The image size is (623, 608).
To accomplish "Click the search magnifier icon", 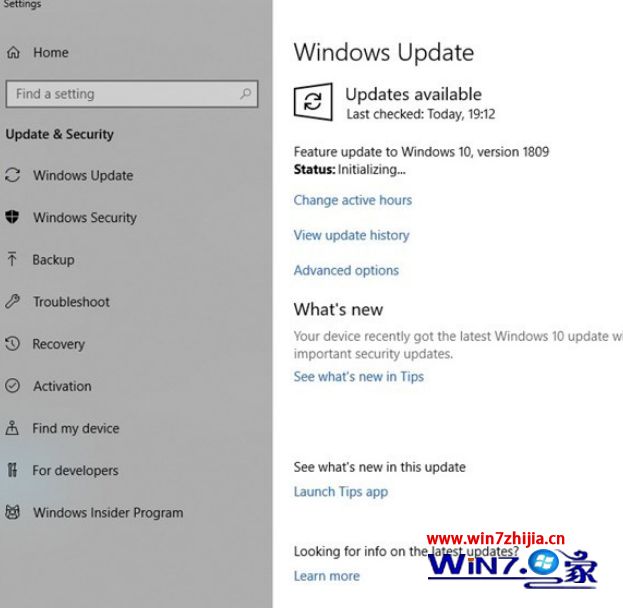I will (x=246, y=94).
